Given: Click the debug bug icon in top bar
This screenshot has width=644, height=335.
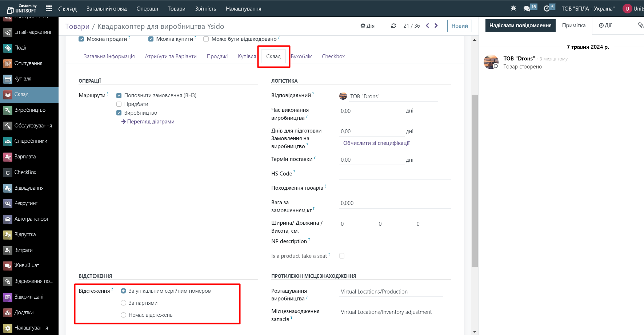Looking at the screenshot, I should point(513,8).
